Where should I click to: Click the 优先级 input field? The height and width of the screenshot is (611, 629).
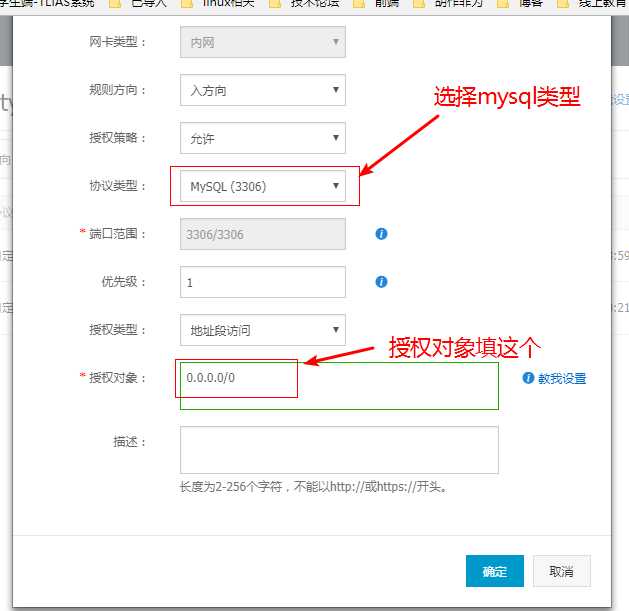tap(263, 282)
